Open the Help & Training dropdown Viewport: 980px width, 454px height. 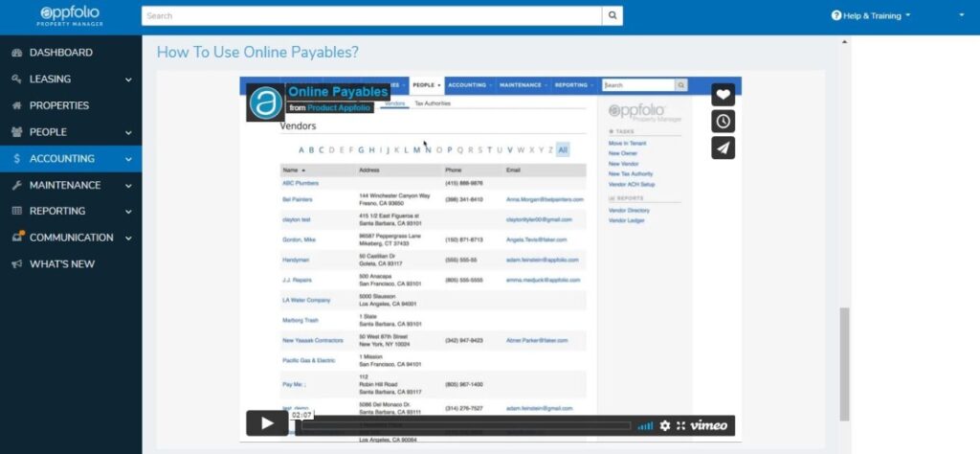(871, 15)
